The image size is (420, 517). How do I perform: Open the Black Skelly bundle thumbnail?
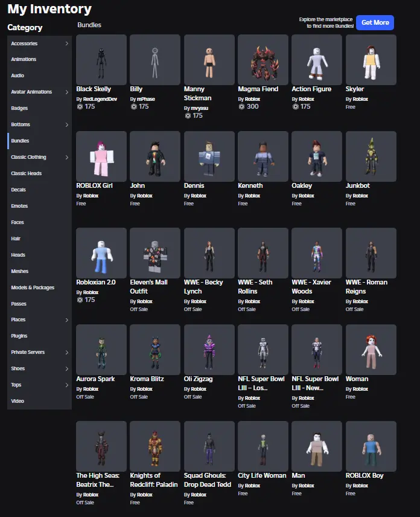pyautogui.click(x=101, y=60)
